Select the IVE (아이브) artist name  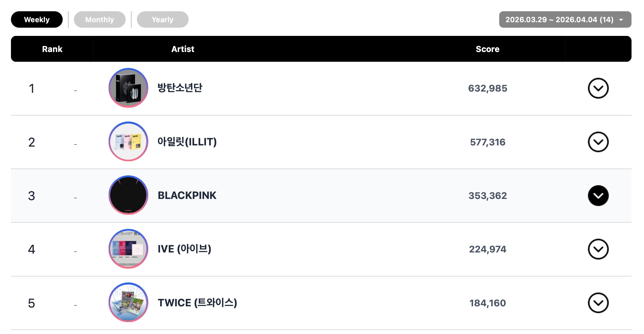184,249
